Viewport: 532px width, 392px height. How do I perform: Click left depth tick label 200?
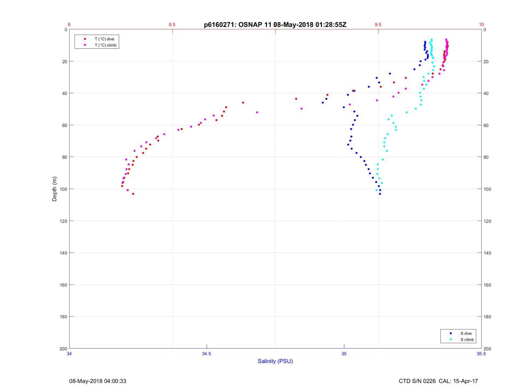pos(63,349)
